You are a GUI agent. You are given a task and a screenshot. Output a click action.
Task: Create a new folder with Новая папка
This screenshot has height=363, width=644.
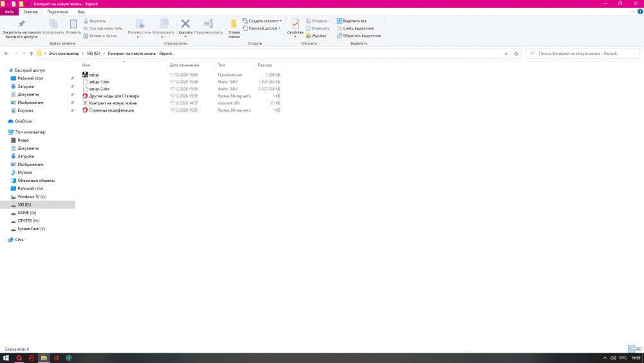[234, 27]
